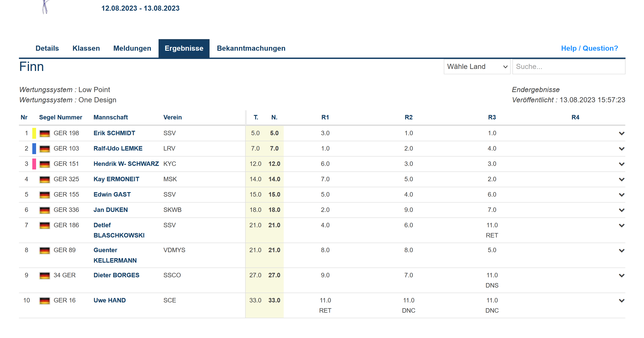
Task: Expand the Edwin GAST row chevron
Action: pyautogui.click(x=622, y=195)
